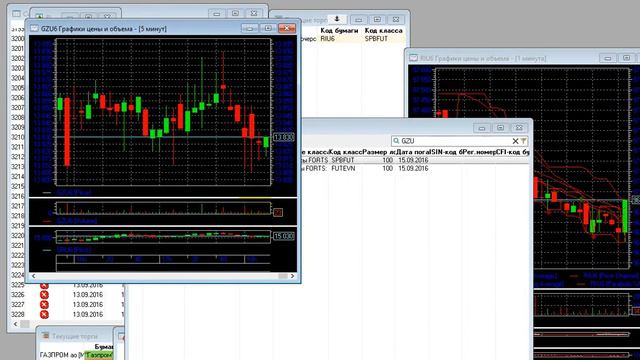Click the scroll-right arrow of the GZU6 chart scrollbar
The image size is (640, 360).
coord(292,276)
